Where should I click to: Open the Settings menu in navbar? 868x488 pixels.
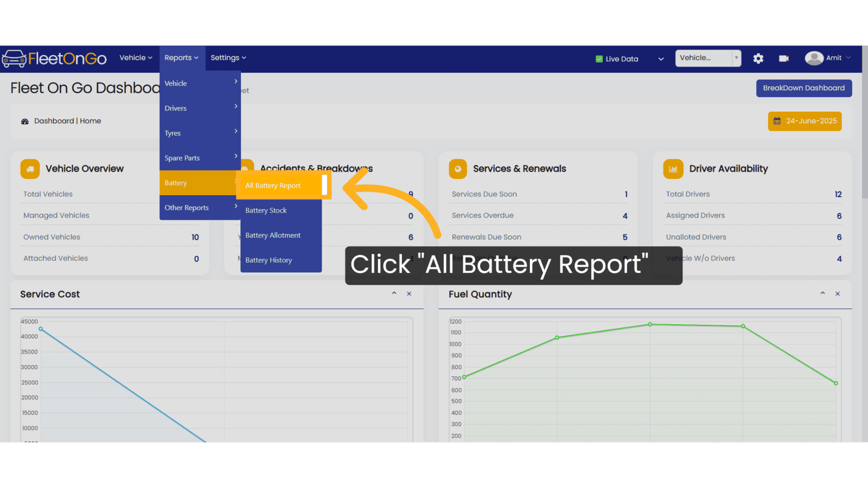(228, 58)
